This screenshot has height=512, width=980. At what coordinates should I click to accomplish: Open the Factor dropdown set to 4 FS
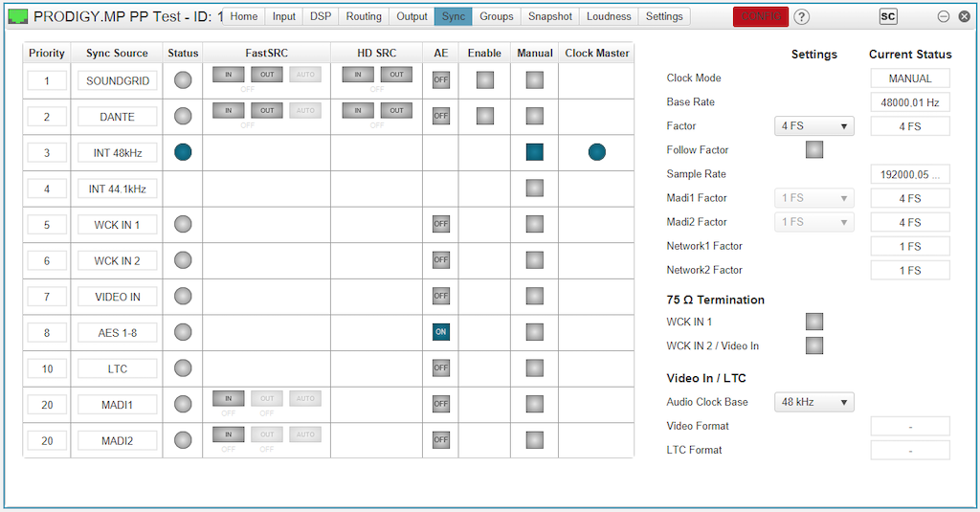pyautogui.click(x=813, y=126)
